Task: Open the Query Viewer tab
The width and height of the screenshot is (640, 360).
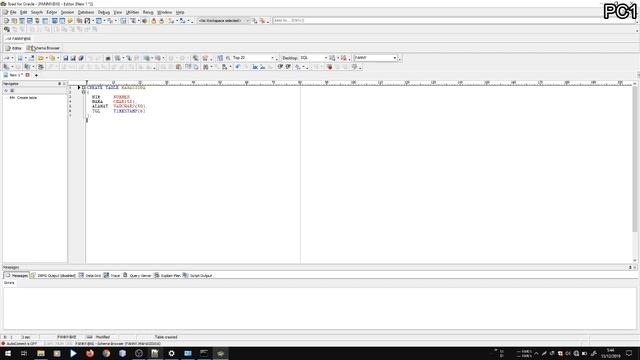Action: pyautogui.click(x=137, y=276)
